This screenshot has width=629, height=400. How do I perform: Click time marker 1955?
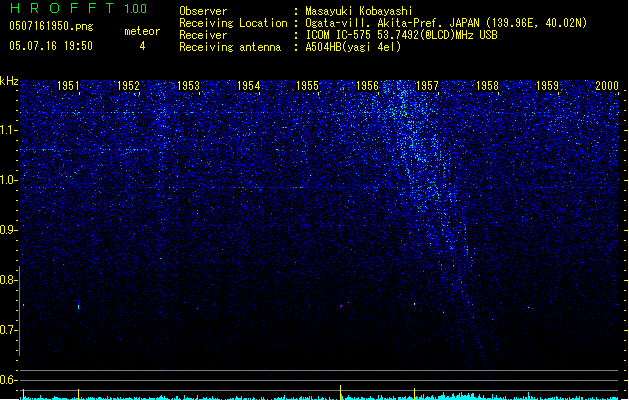tap(307, 86)
